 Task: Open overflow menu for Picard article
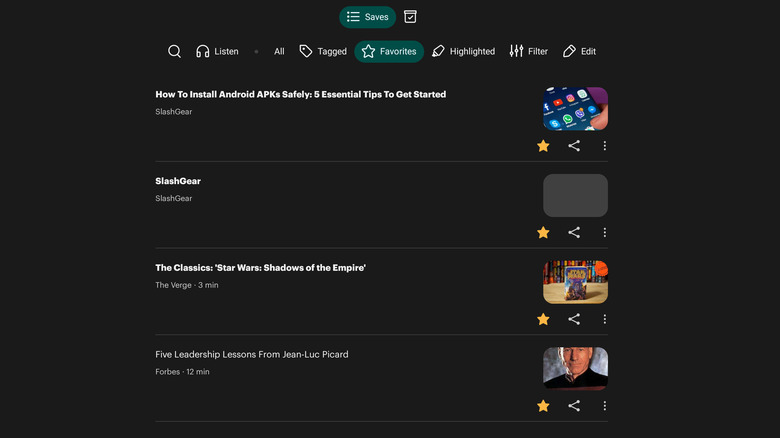(604, 406)
